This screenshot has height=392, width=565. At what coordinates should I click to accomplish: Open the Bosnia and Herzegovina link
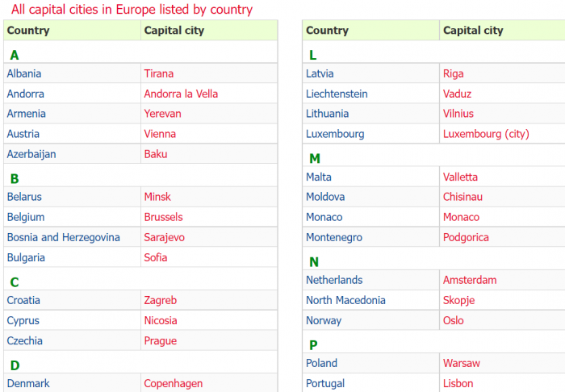tap(64, 237)
